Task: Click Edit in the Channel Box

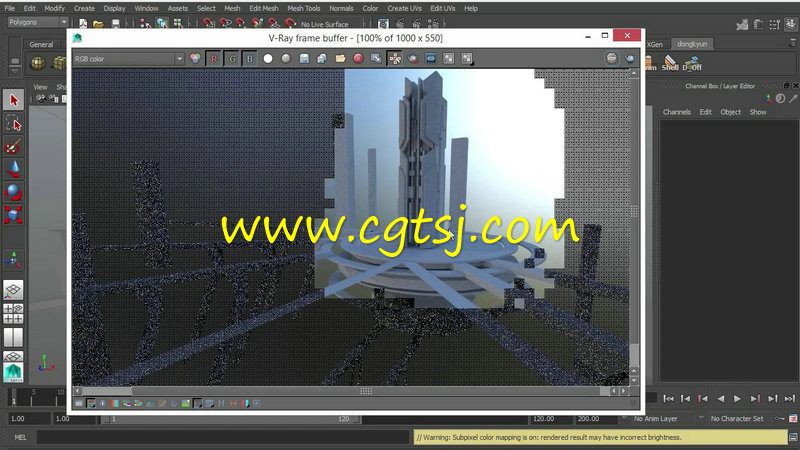Action: pyautogui.click(x=706, y=112)
